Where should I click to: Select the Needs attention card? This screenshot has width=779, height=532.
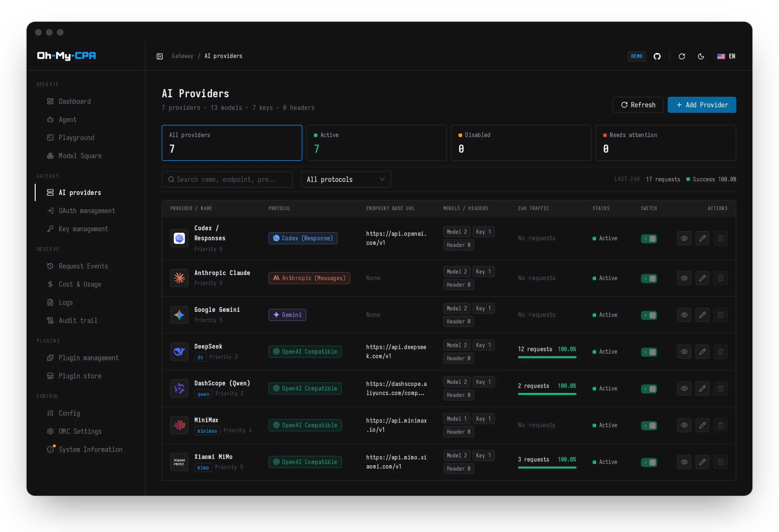666,143
